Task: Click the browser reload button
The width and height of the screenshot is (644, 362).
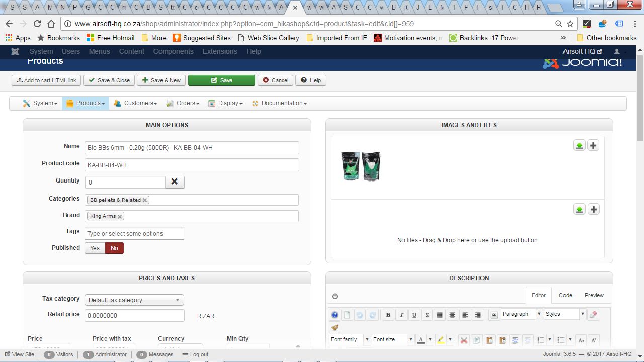Action: (x=37, y=24)
